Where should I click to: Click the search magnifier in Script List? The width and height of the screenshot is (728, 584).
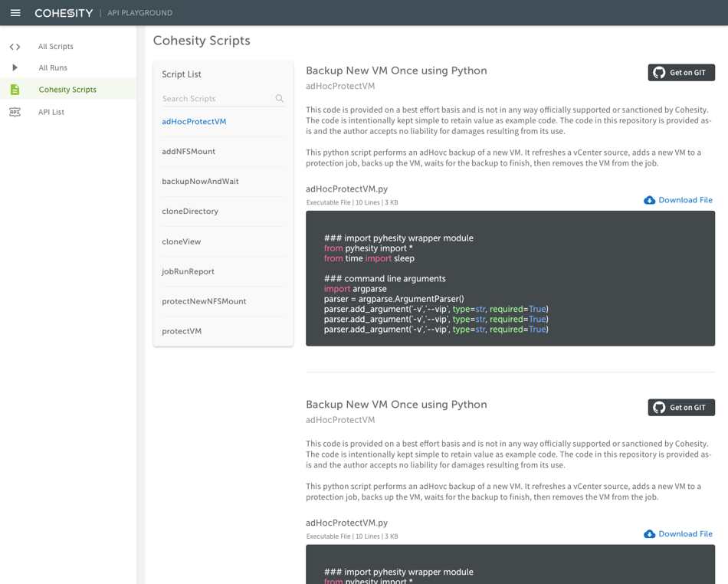pyautogui.click(x=279, y=98)
